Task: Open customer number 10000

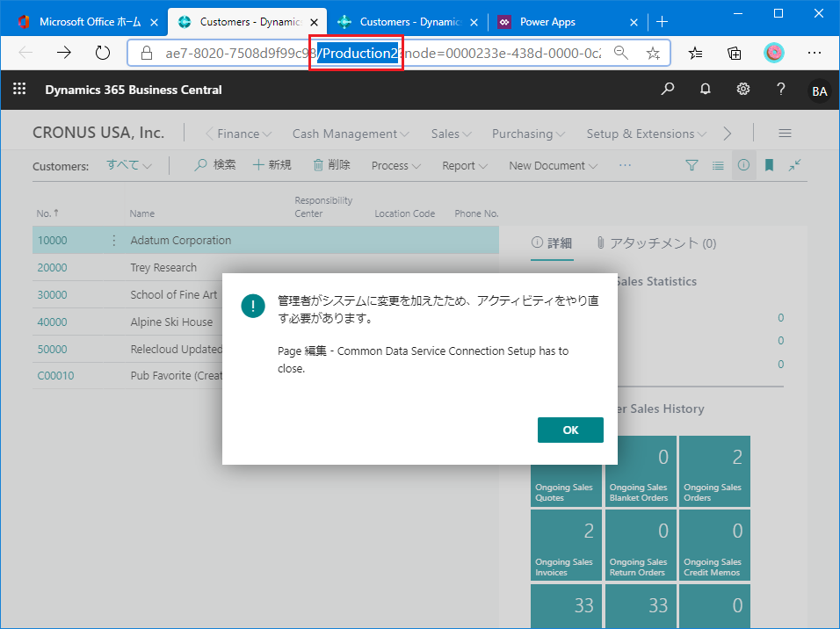Action: [52, 240]
